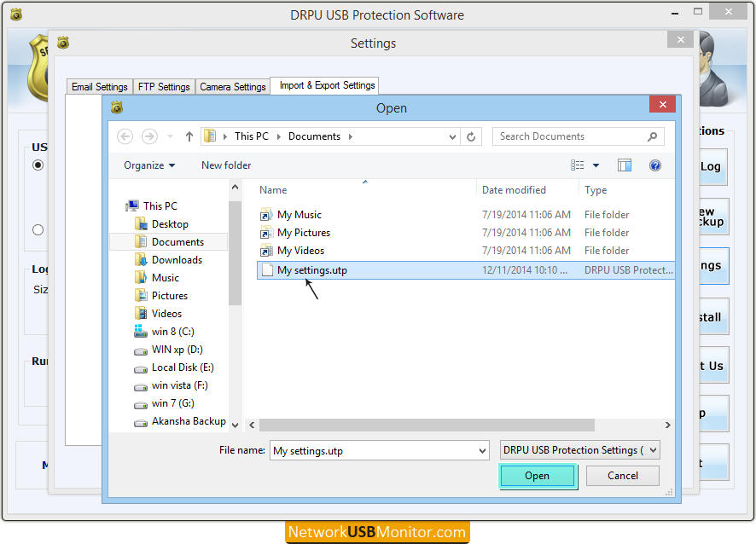756x544 pixels.
Task: Open the file type filter dropdown
Action: tap(653, 450)
